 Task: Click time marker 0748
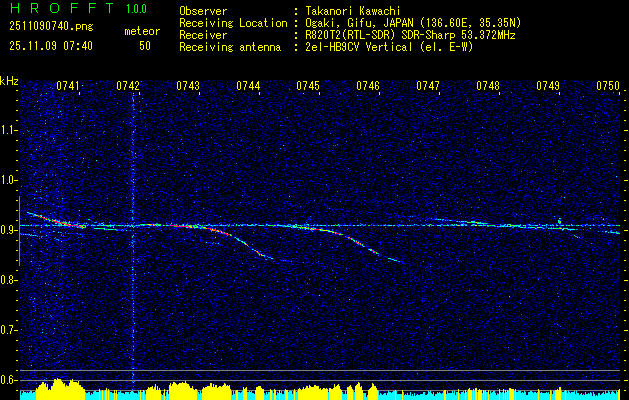point(488,86)
